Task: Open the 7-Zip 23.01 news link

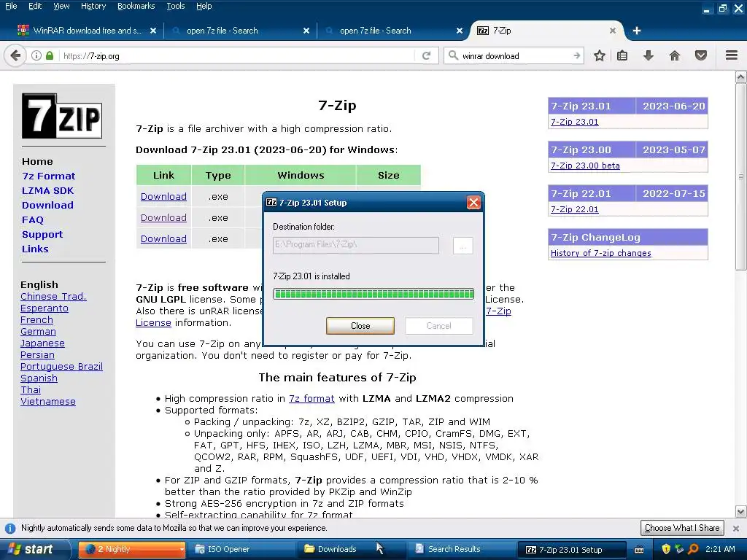Action: [575, 122]
